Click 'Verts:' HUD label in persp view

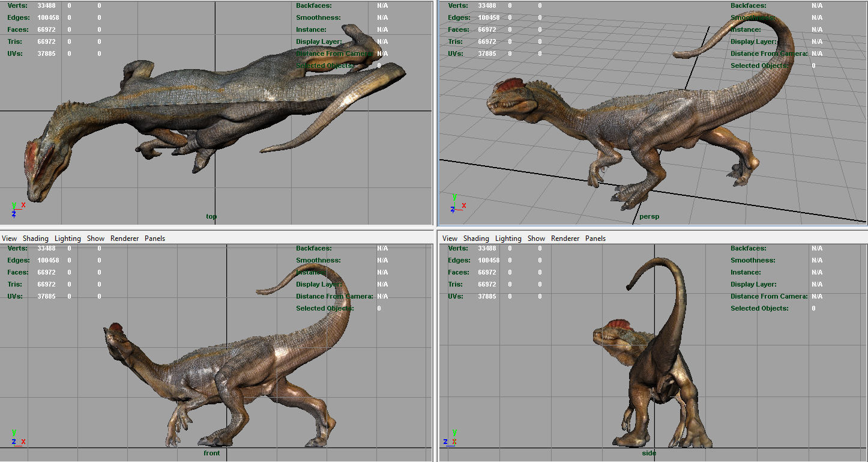coord(458,5)
